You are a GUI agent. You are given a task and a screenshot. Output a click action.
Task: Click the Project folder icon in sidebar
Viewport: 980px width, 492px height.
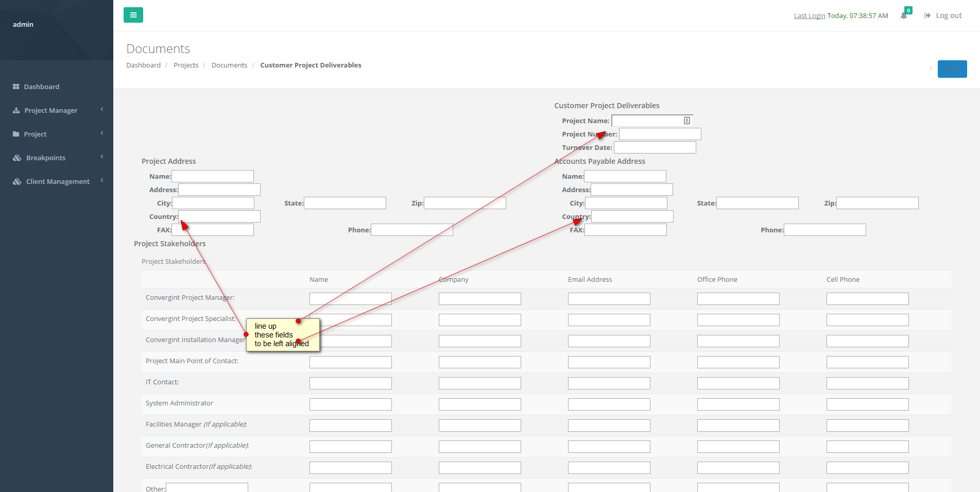[16, 134]
